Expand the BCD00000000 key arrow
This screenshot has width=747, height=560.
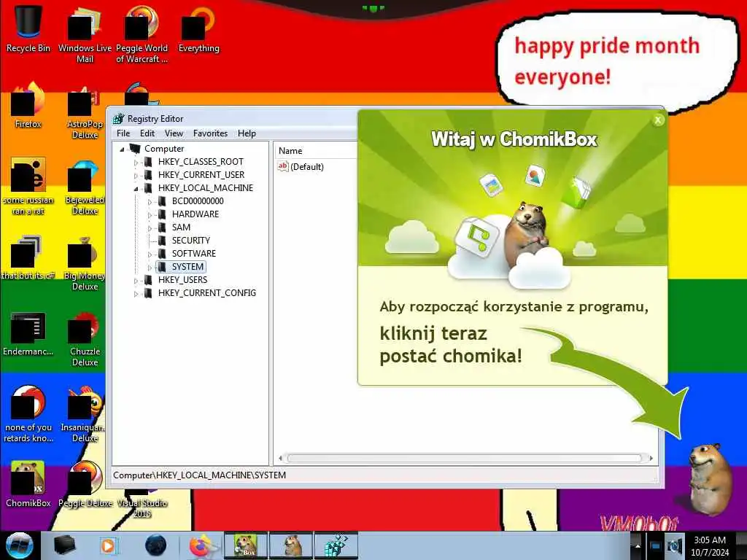pyautogui.click(x=150, y=202)
